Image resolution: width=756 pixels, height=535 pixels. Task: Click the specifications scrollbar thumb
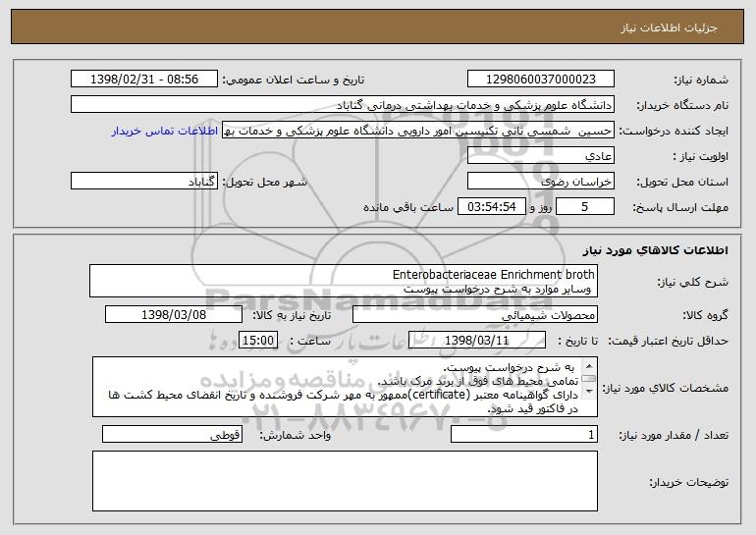[589, 379]
